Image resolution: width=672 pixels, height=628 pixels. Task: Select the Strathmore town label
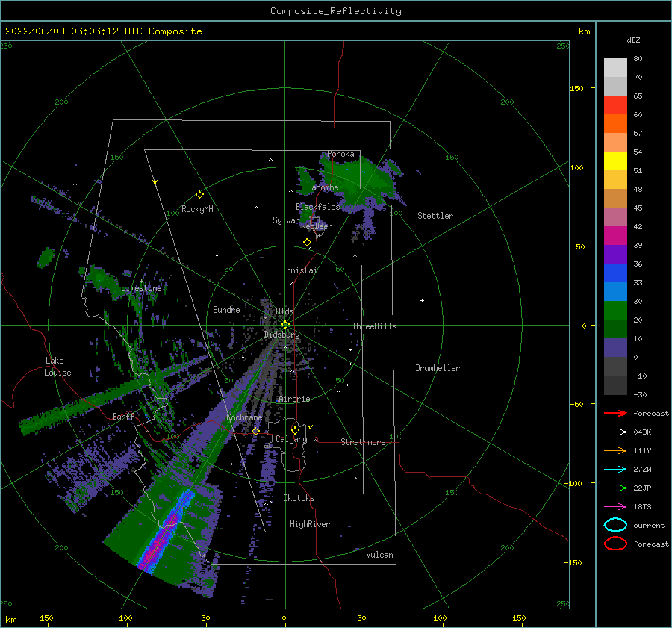tap(363, 442)
